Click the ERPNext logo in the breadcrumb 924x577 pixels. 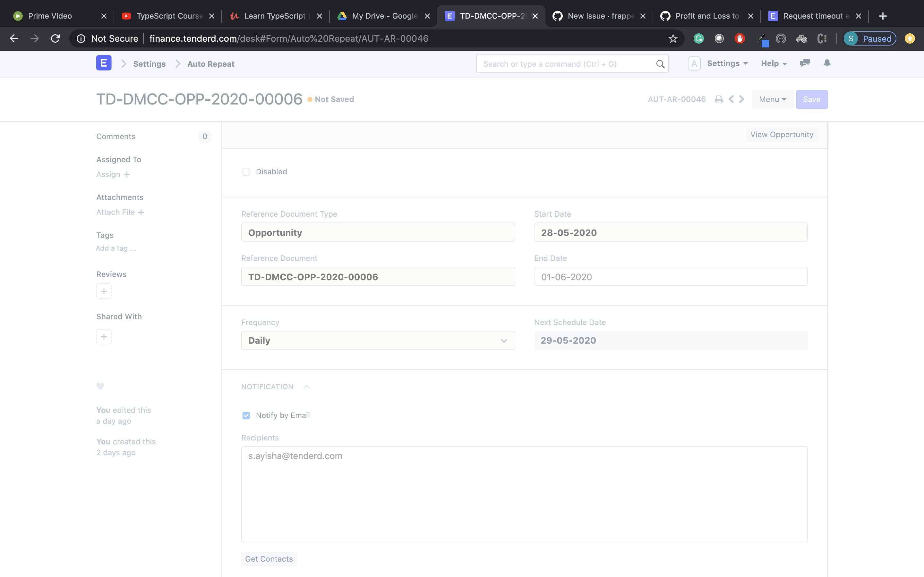coord(104,63)
